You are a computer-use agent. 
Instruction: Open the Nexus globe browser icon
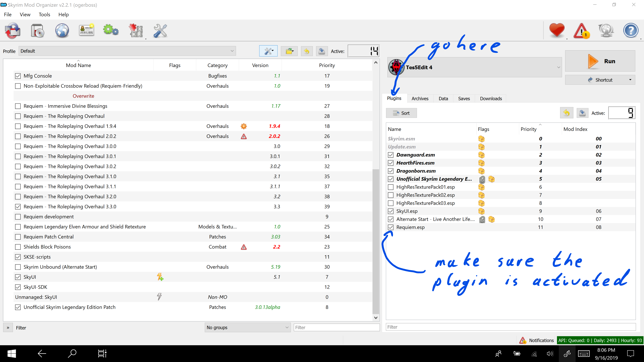(62, 31)
